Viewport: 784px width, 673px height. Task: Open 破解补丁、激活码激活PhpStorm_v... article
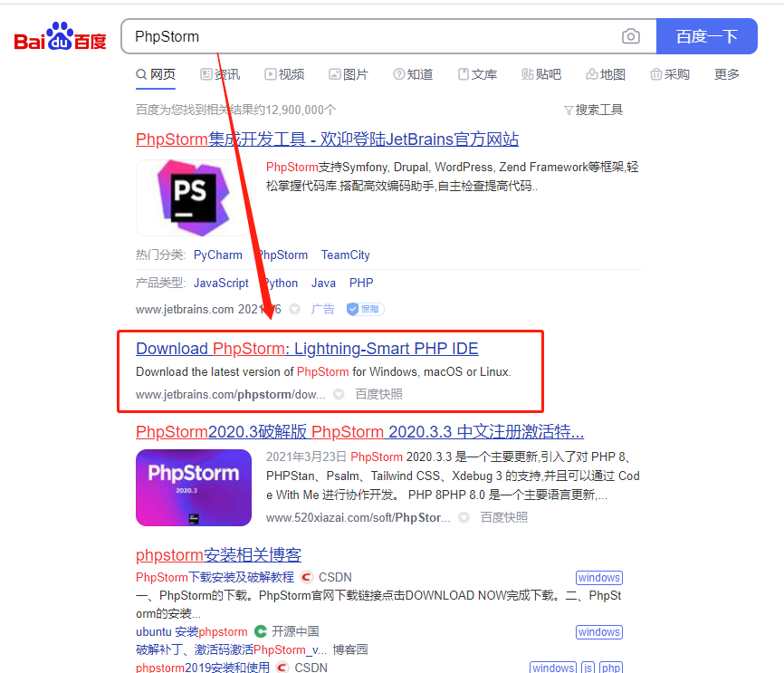pos(232,650)
